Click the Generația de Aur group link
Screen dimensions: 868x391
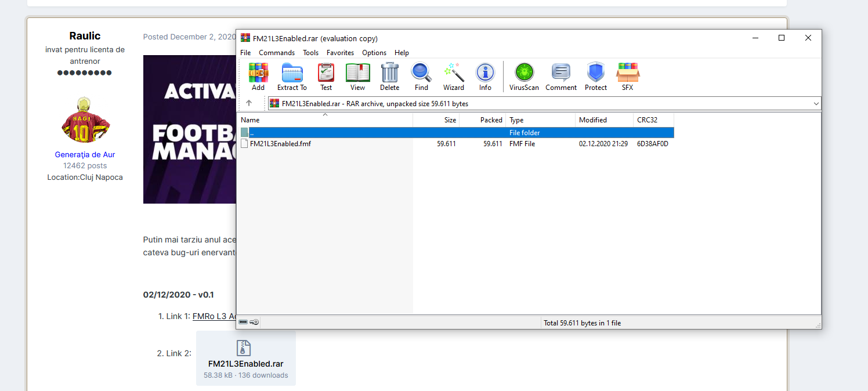(x=85, y=155)
